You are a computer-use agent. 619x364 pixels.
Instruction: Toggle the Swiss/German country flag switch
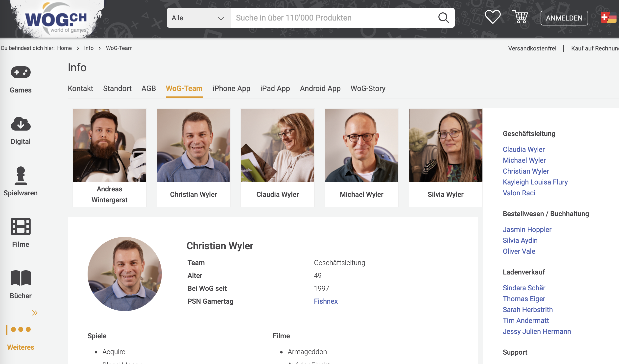[608, 18]
